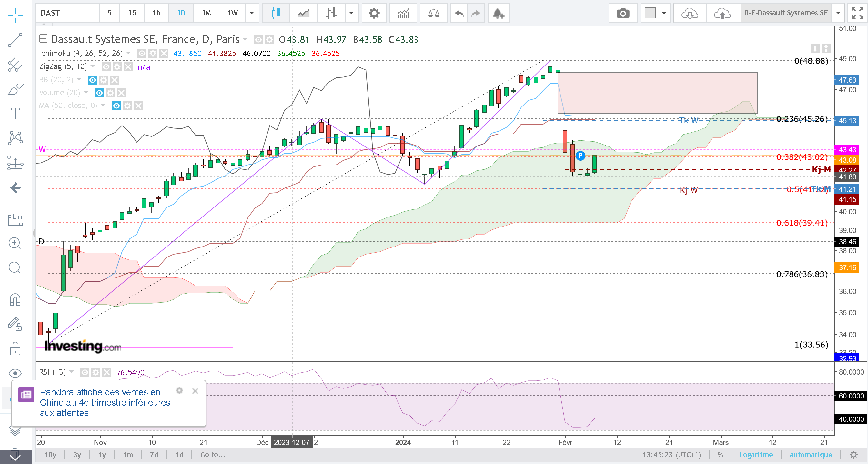Open chart settings gear in top toolbar
Image resolution: width=868 pixels, height=464 pixels.
click(x=374, y=13)
